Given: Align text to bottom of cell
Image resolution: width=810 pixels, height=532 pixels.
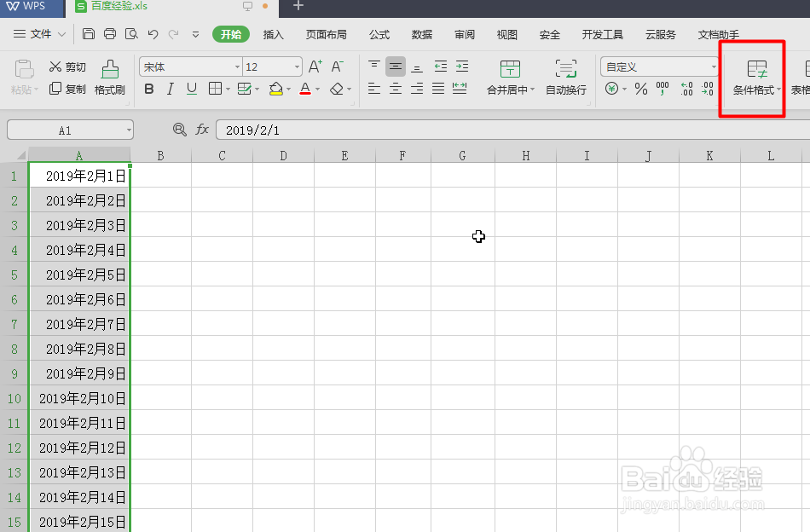Looking at the screenshot, I should pos(417,66).
